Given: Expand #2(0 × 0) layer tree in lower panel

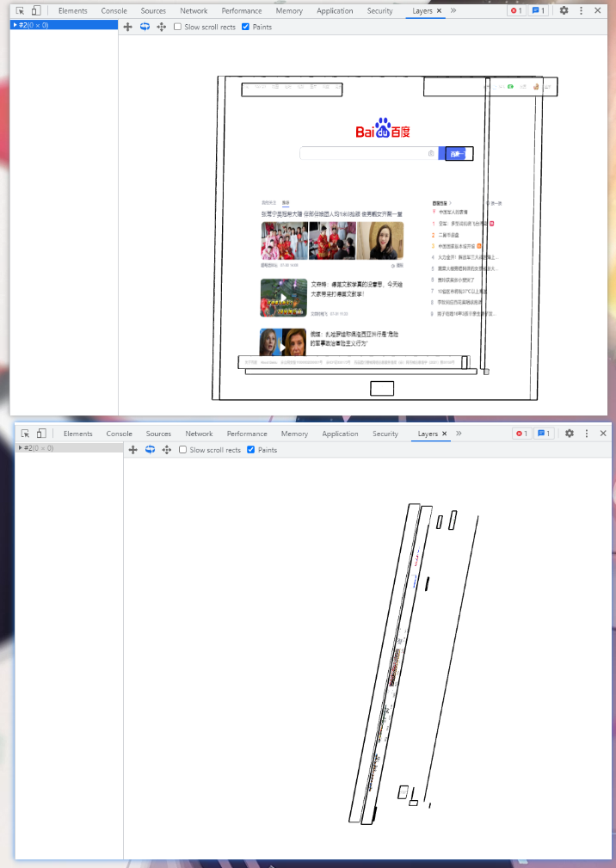Looking at the screenshot, I should pos(21,448).
